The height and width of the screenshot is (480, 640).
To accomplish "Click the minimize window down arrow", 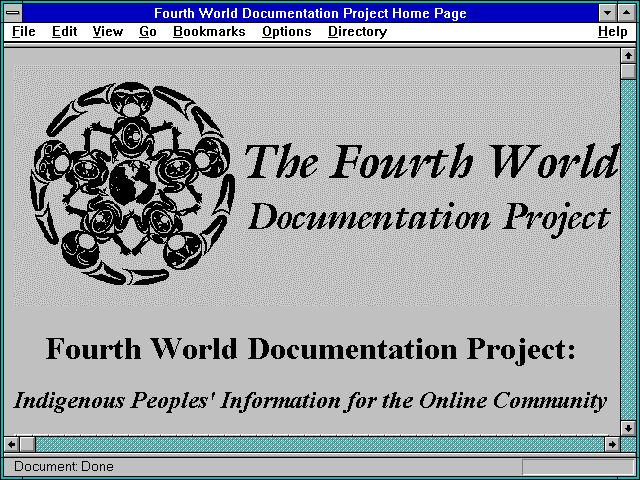I will click(x=608, y=13).
